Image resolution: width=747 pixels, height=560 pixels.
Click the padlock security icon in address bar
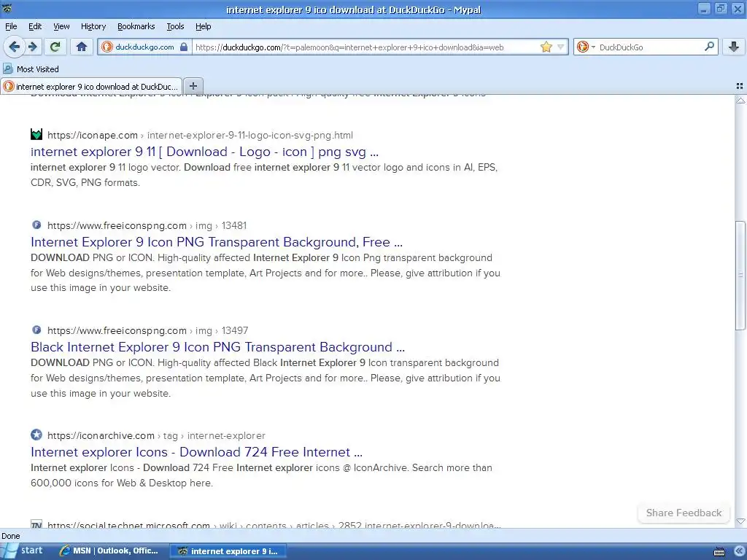coord(184,47)
